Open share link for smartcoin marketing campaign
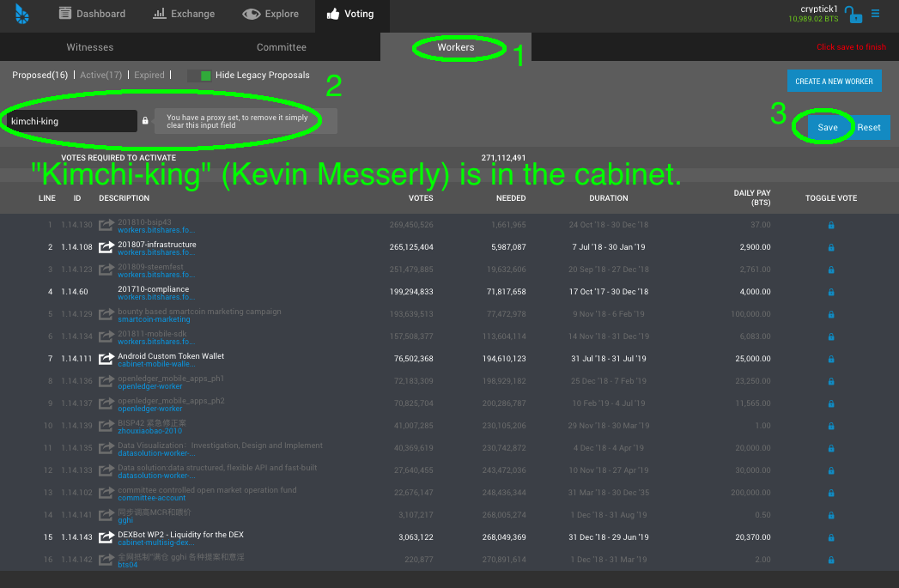The width and height of the screenshot is (899, 588). pyautogui.click(x=106, y=315)
